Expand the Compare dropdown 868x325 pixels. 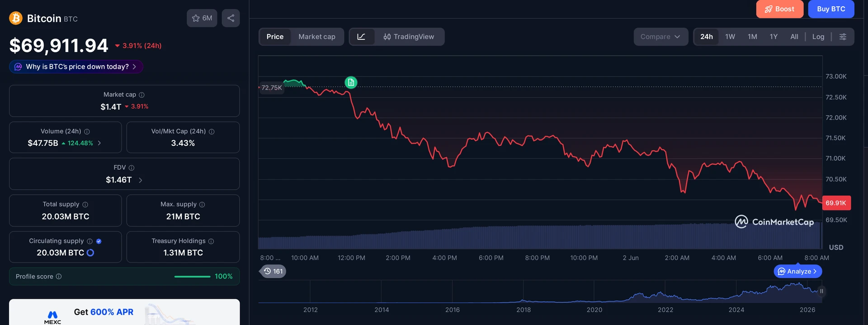pyautogui.click(x=660, y=37)
